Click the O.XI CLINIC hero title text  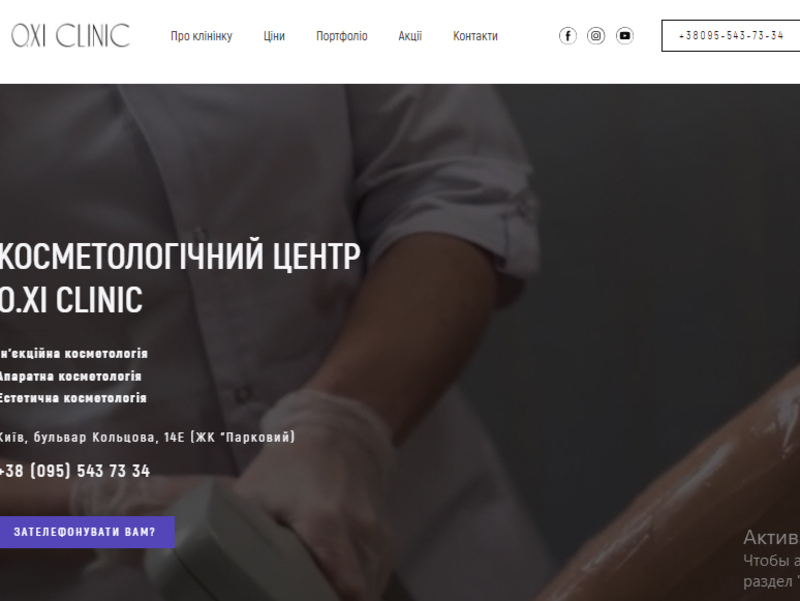[x=71, y=299]
